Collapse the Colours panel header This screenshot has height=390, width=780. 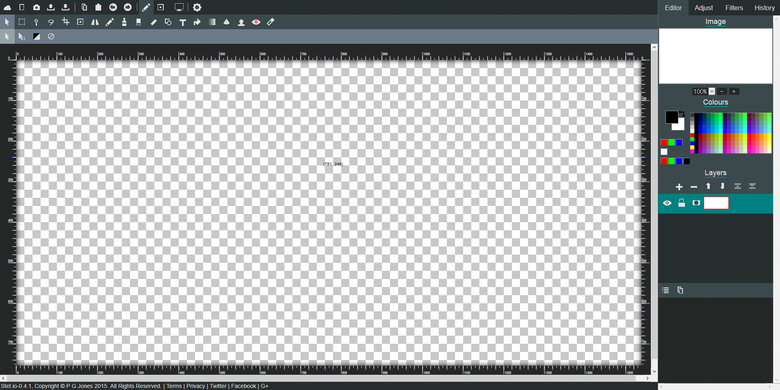(x=715, y=102)
